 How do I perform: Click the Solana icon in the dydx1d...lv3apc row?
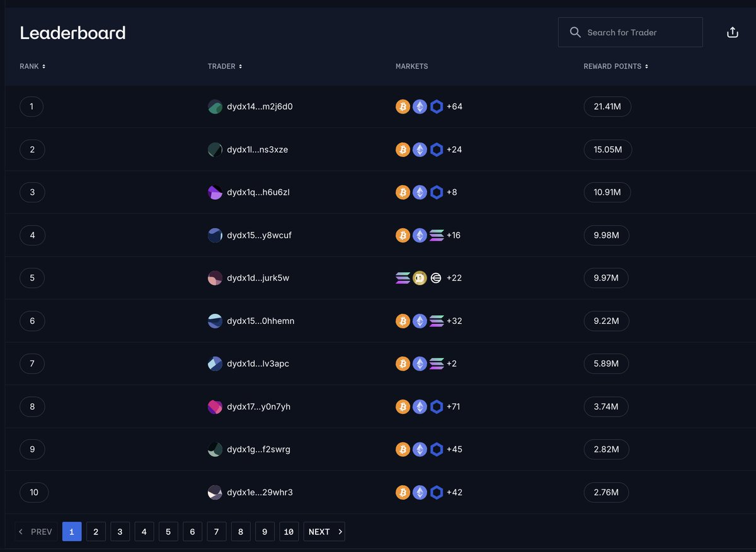[x=437, y=364]
